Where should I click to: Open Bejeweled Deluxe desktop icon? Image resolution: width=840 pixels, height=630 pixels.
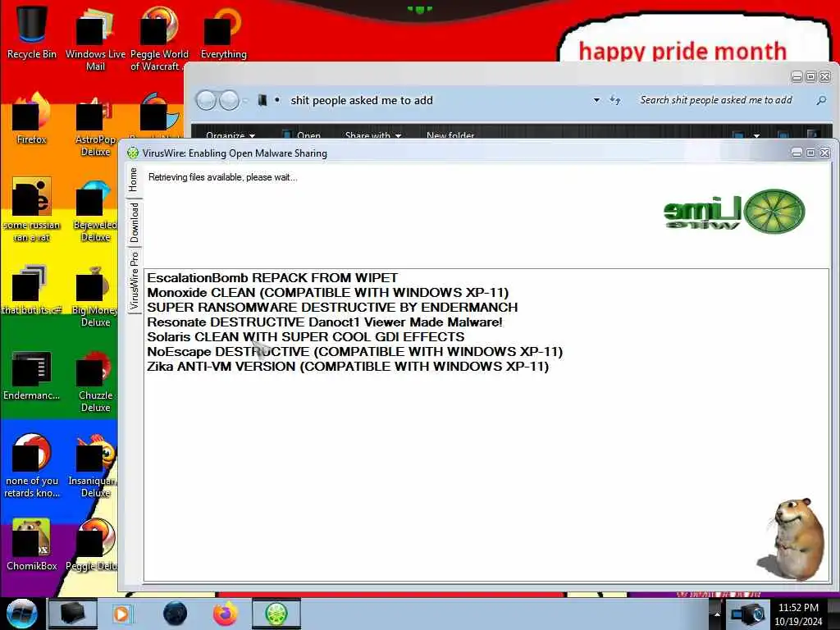(x=95, y=211)
